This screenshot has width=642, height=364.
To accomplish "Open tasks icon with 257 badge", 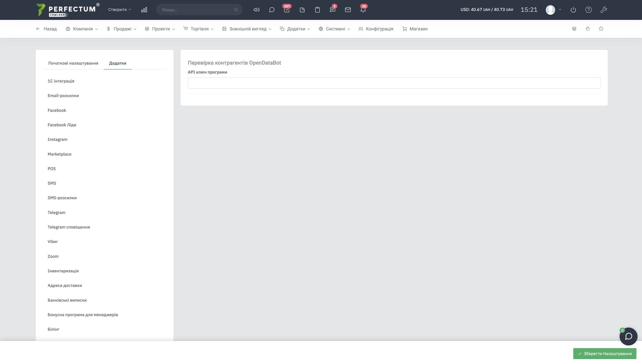I will (287, 10).
